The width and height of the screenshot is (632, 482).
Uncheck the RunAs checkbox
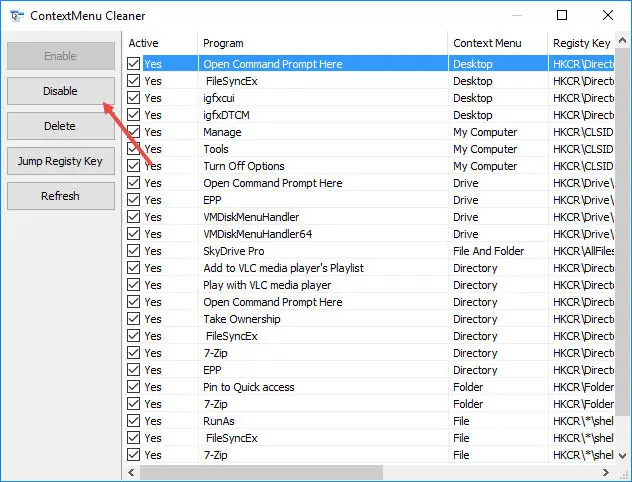click(133, 421)
